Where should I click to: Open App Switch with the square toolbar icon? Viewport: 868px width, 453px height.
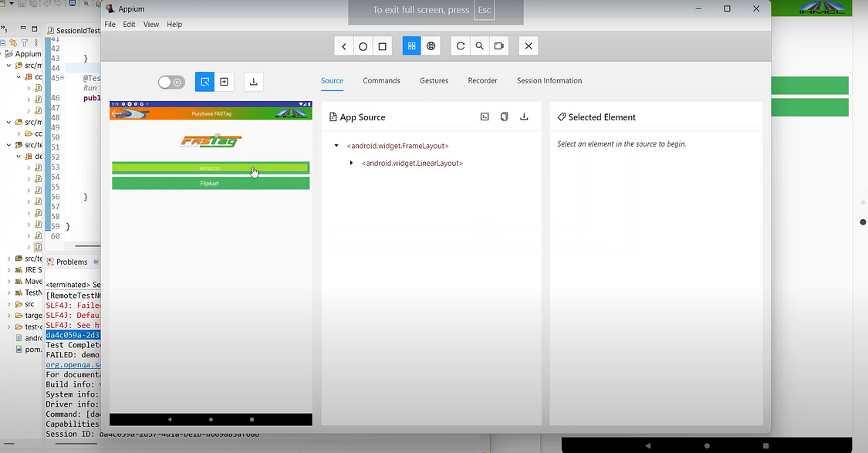coord(383,46)
